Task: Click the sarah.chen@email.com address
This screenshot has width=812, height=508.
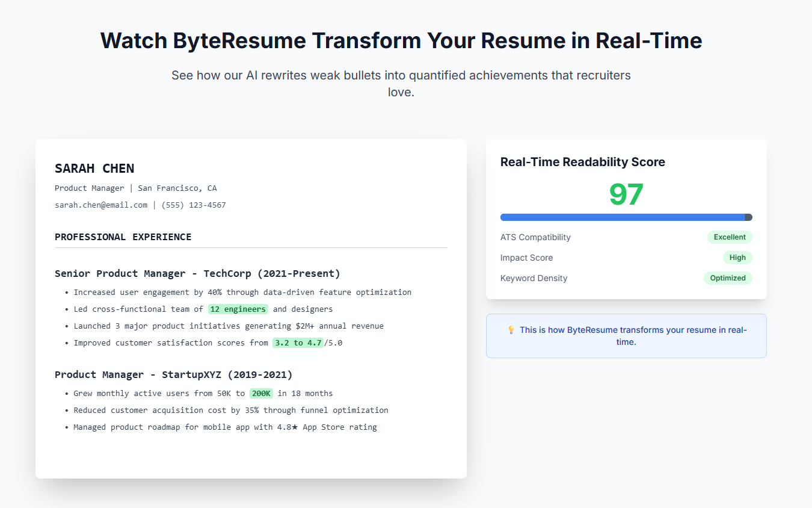Action: point(101,205)
